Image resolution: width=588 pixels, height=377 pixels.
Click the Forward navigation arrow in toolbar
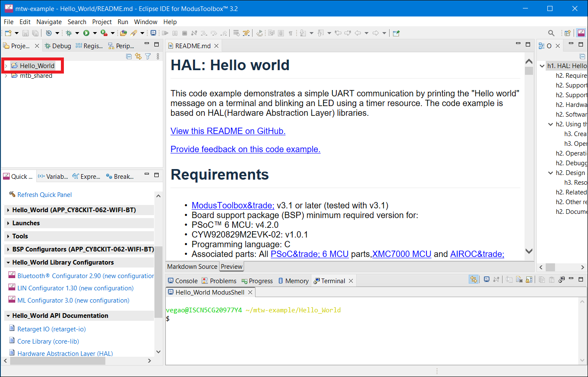pos(375,33)
